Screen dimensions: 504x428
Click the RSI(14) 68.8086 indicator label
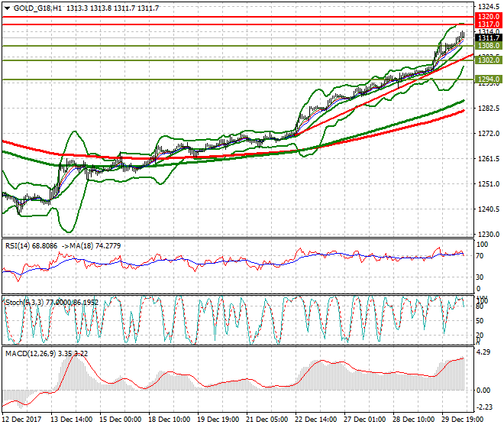[x=31, y=246]
